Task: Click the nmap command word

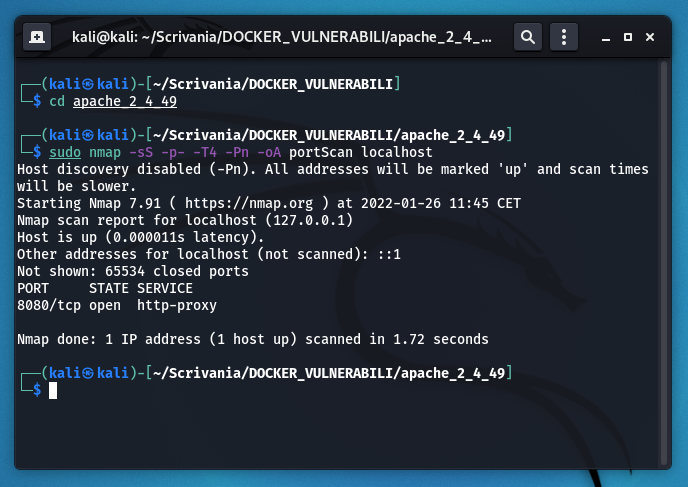Action: pos(105,152)
